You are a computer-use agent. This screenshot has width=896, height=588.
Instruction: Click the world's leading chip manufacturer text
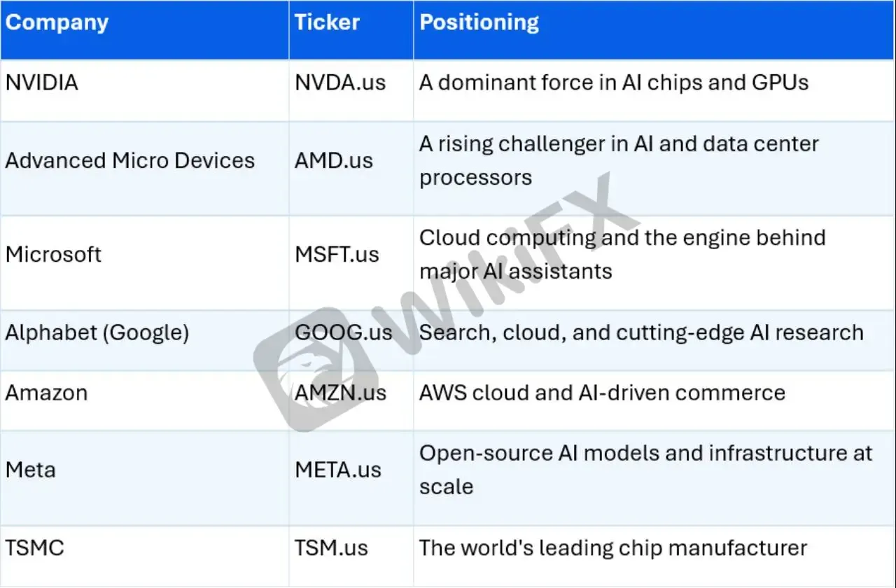[613, 547]
